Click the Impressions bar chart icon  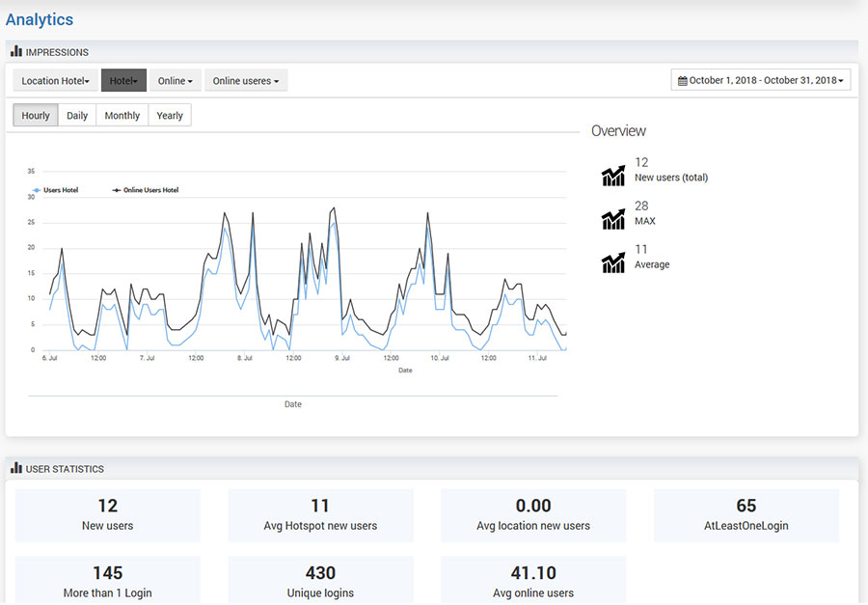(x=16, y=51)
